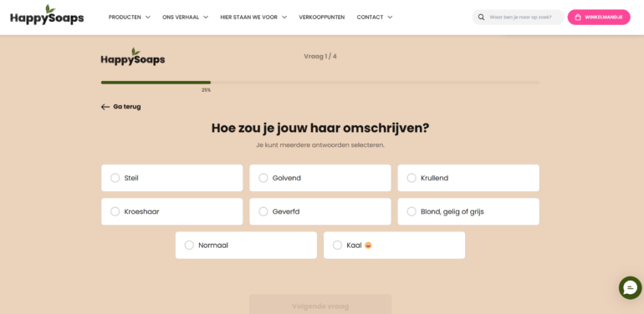Image resolution: width=644 pixels, height=314 pixels.
Task: Open the chat bubble widget
Action: (x=631, y=288)
